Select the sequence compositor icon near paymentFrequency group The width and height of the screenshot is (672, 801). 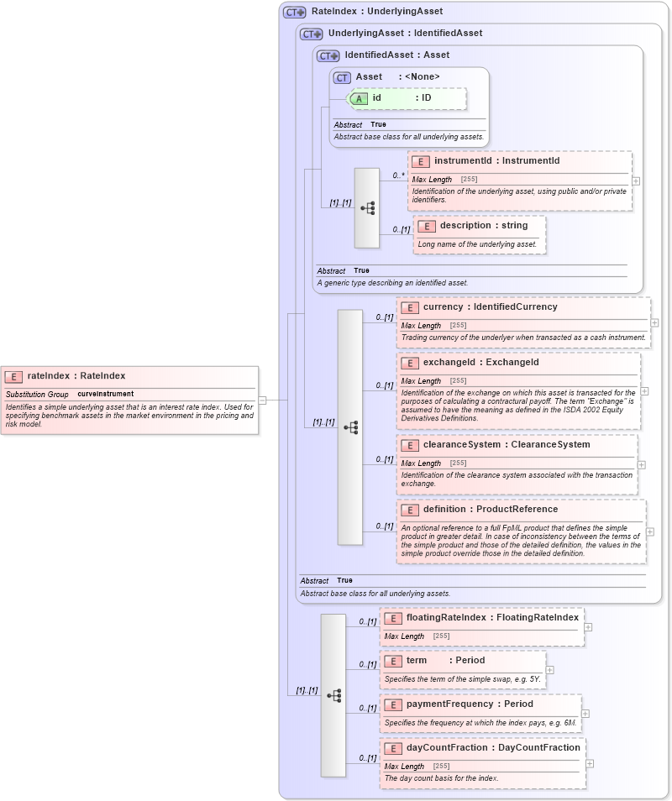[333, 694]
